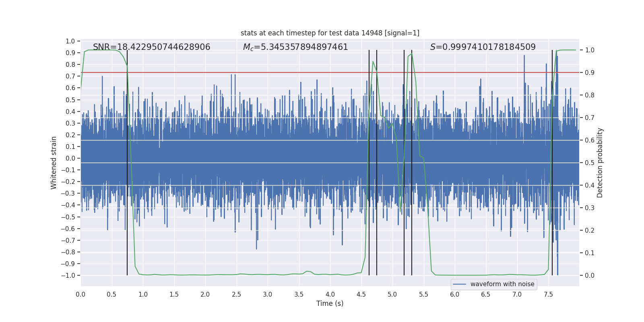Select the whitened strain tick label -1.0
The height and width of the screenshot is (322, 644).
click(68, 276)
